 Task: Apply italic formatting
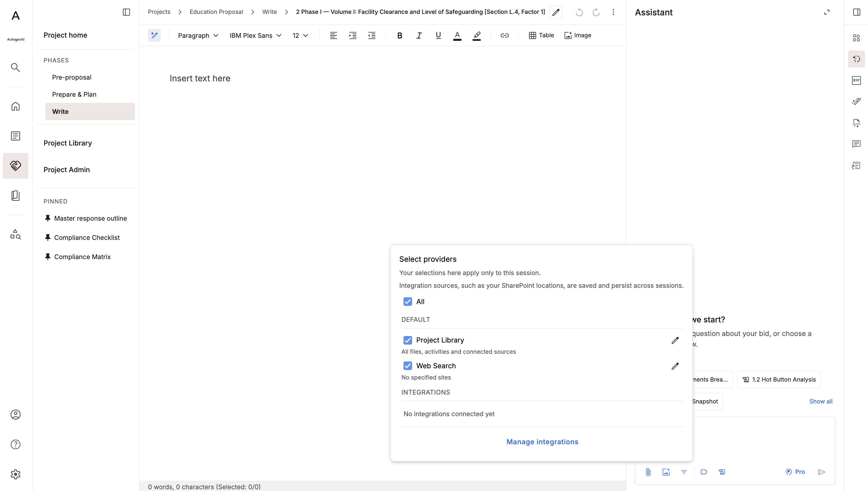click(419, 35)
